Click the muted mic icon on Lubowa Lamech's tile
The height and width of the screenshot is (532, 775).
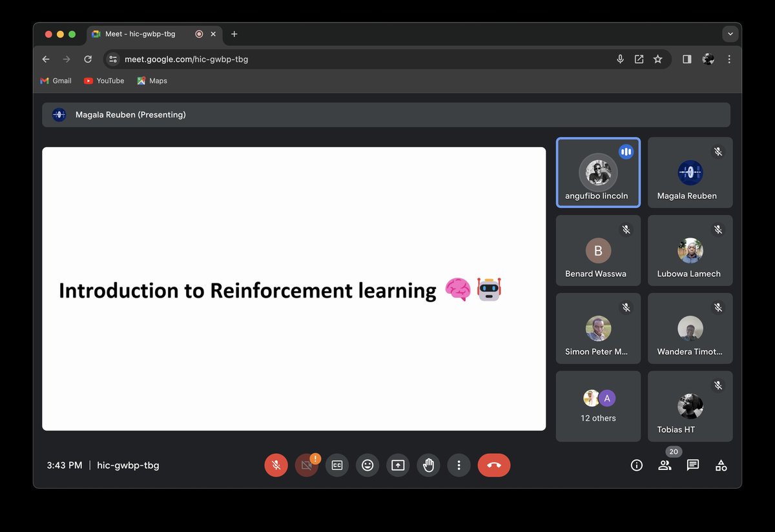coord(718,229)
